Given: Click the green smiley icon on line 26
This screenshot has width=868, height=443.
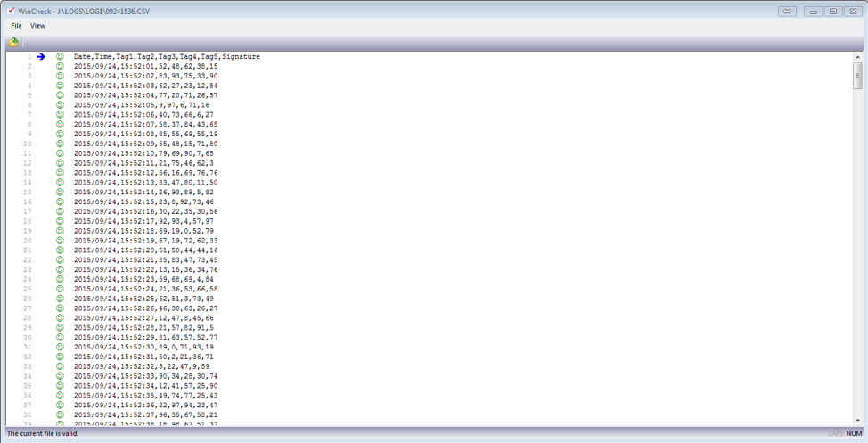Looking at the screenshot, I should tap(60, 299).
